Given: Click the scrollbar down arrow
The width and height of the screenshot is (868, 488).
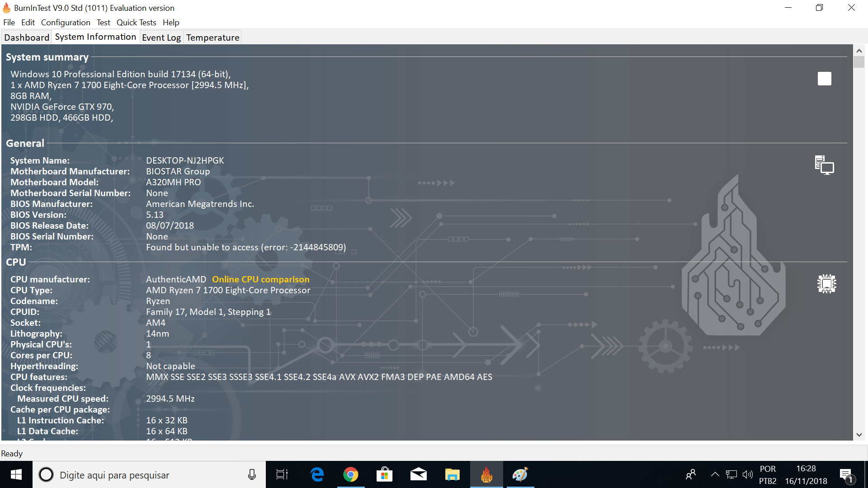Looking at the screenshot, I should (x=859, y=435).
